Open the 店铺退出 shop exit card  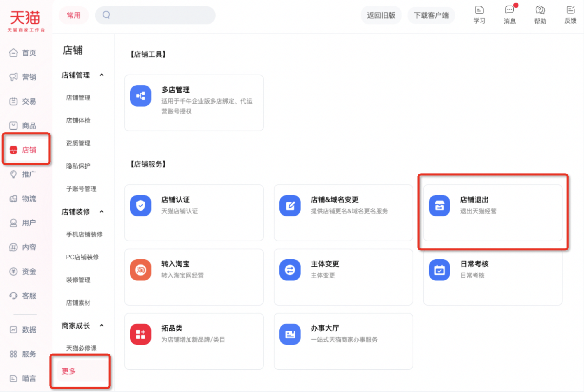coord(493,213)
